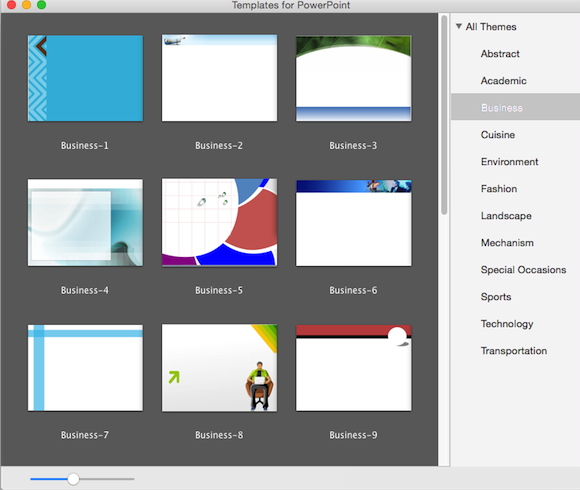This screenshot has width=580, height=490.
Task: Browse the Technology theme category
Action: (507, 324)
